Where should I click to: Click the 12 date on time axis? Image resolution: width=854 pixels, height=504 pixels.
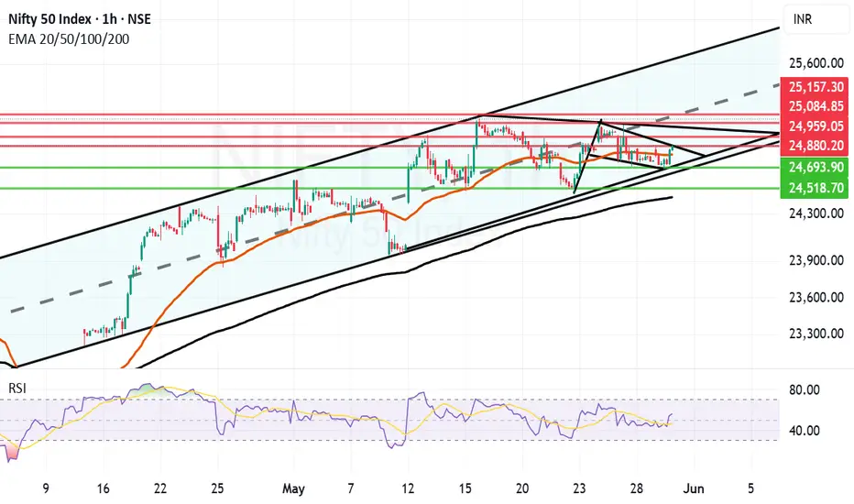pyautogui.click(x=408, y=488)
